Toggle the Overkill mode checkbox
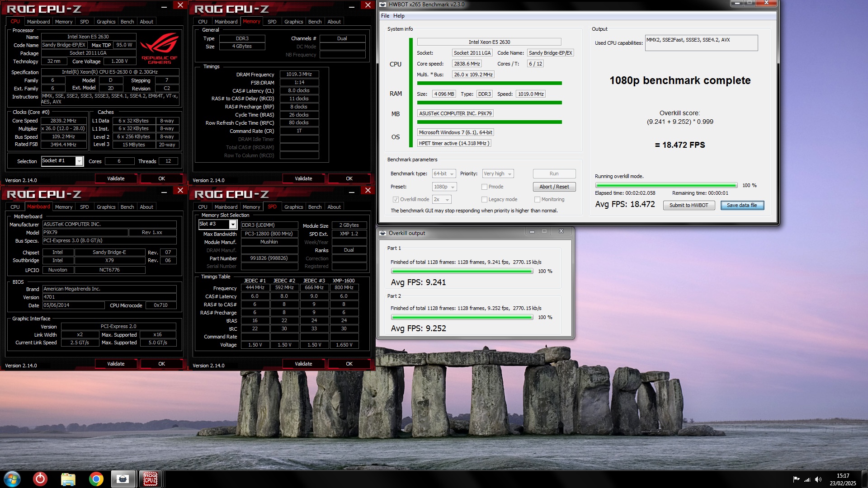 (x=396, y=199)
